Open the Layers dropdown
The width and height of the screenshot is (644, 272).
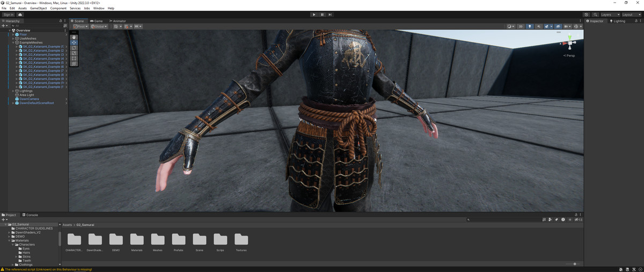point(610,15)
